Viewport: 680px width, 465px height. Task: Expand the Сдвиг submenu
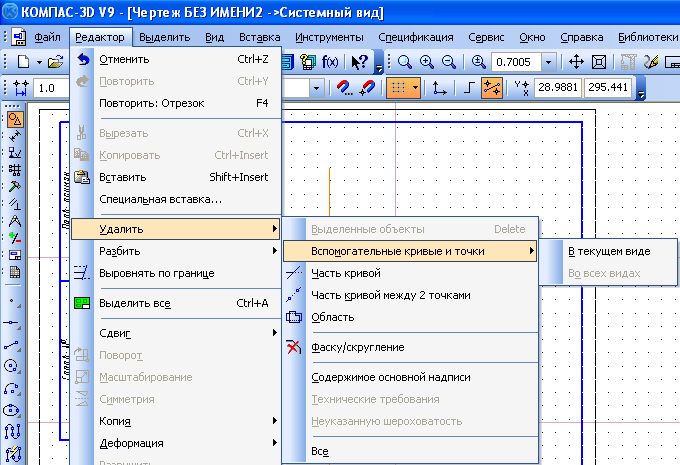pyautogui.click(x=176, y=333)
